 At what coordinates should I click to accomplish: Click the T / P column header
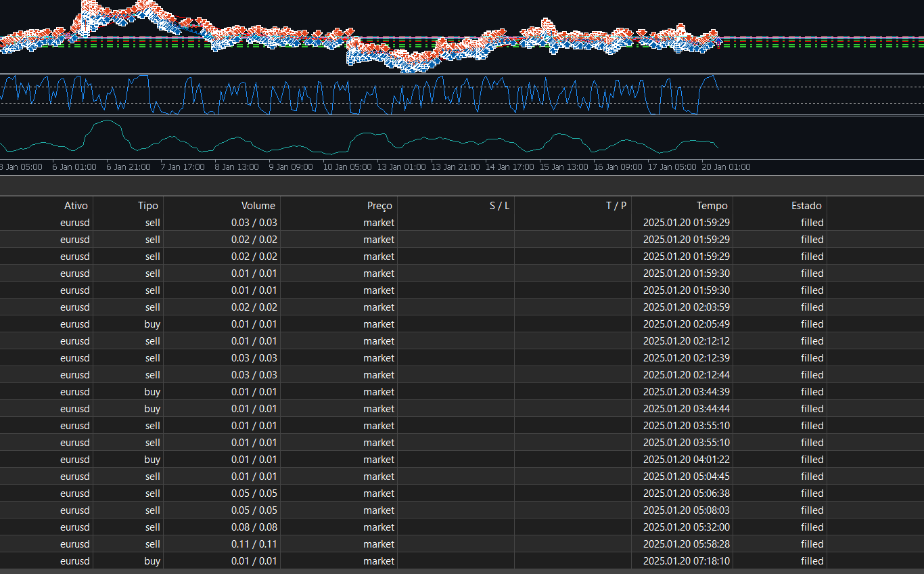(573, 206)
